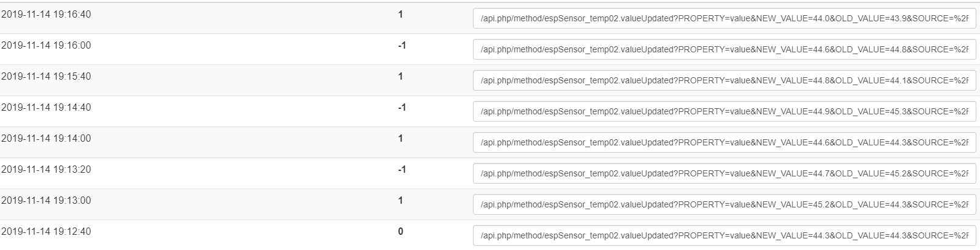
Task: Click the value 0 in the 19:12:40 row
Action: [x=400, y=231]
